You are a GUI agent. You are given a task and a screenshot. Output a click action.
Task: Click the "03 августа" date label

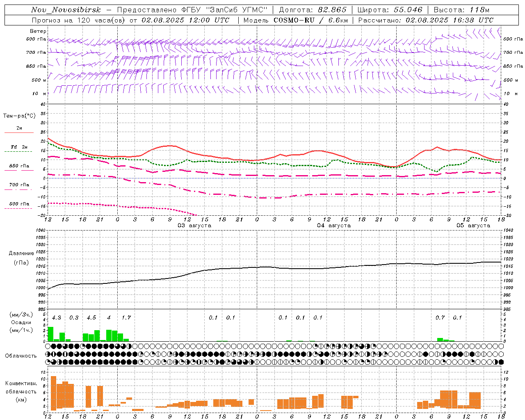pyautogui.click(x=194, y=226)
